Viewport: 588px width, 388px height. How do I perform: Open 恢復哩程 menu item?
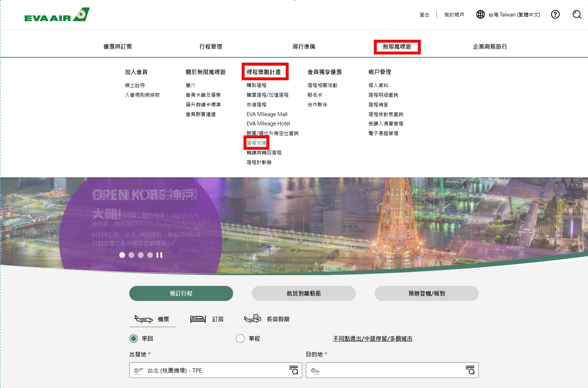256,105
